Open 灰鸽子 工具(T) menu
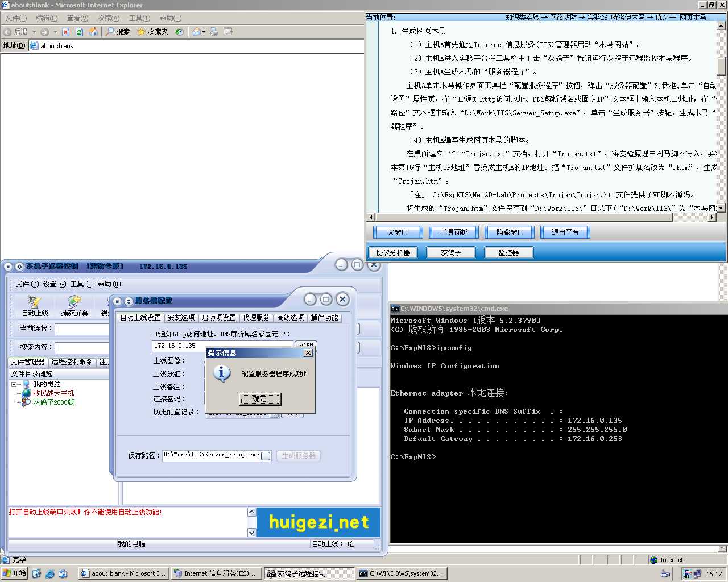 tap(82, 284)
